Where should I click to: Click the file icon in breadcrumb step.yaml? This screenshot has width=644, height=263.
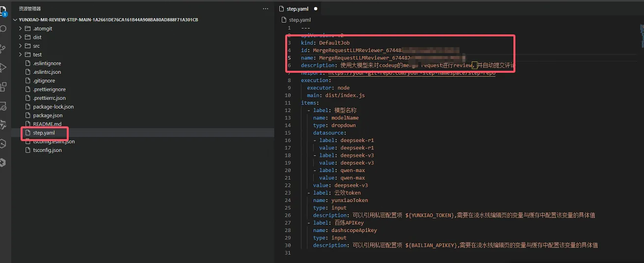tap(284, 20)
